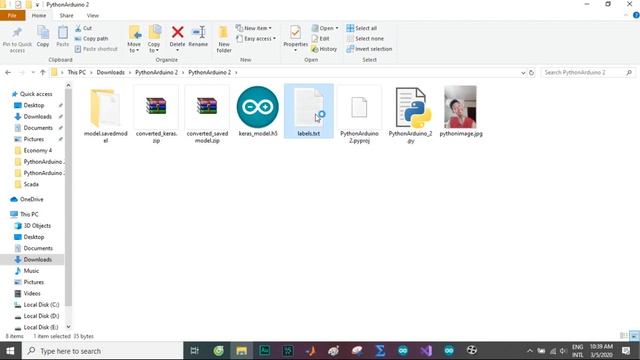Open Task View on taskbar

point(195,351)
